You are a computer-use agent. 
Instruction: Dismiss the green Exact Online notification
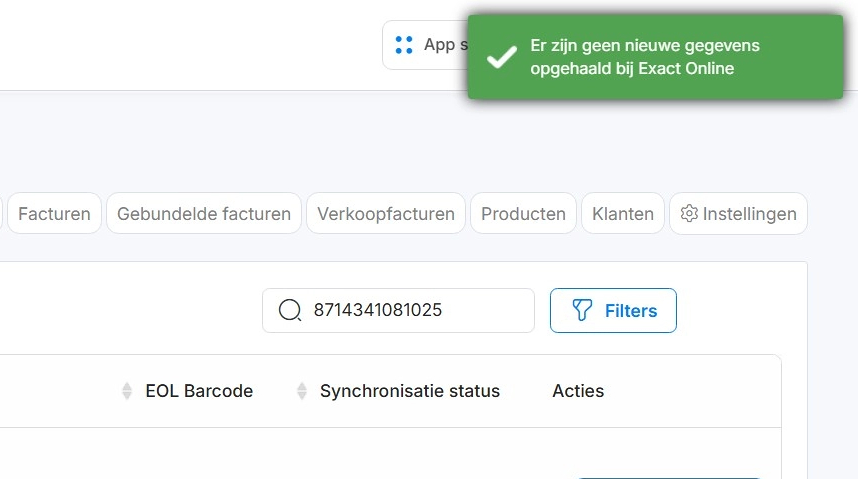point(655,57)
